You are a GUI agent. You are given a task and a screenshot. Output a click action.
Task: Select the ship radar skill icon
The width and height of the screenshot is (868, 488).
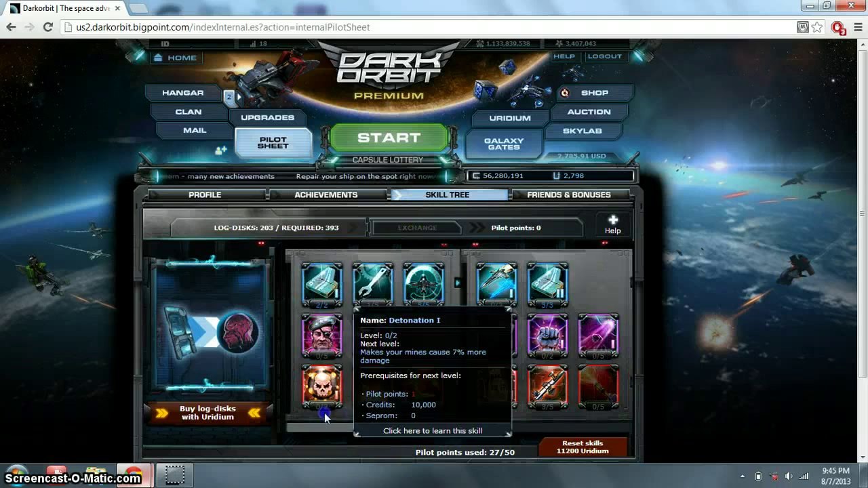point(424,285)
